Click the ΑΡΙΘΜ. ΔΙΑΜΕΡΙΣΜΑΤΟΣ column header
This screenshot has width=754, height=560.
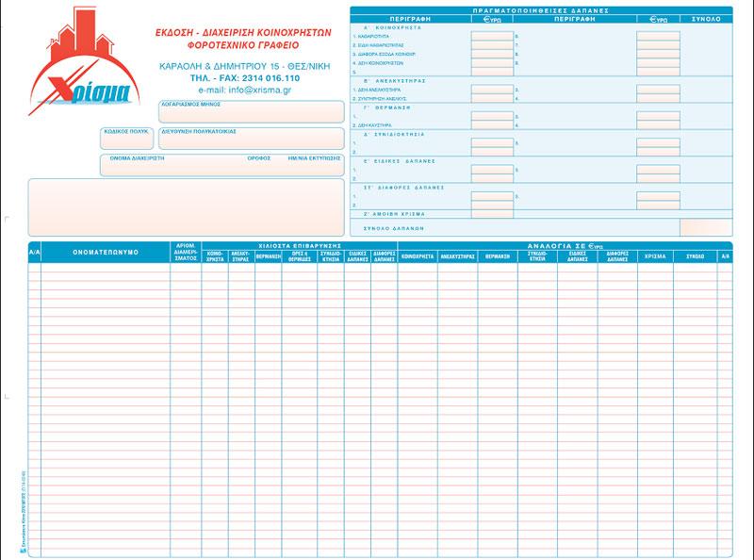[x=186, y=252]
